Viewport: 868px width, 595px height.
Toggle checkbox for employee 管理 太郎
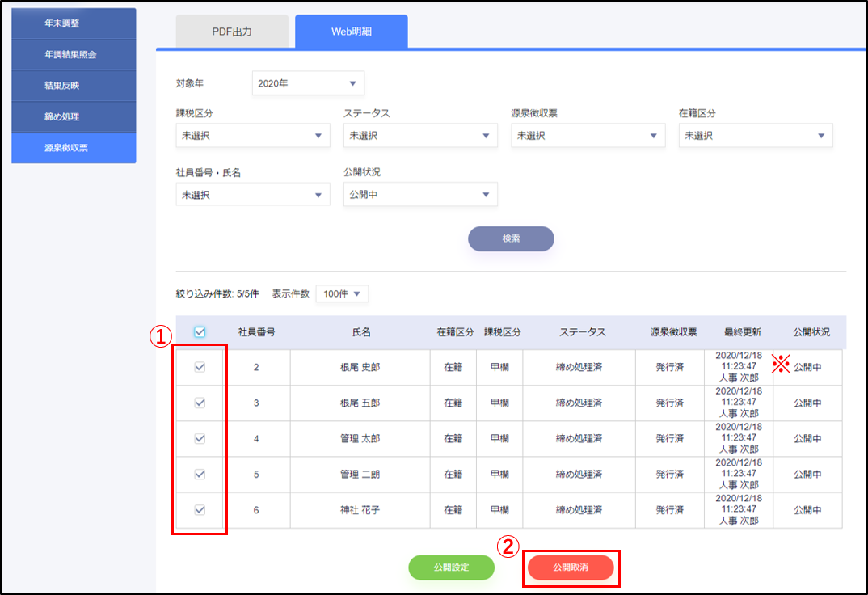coord(200,439)
